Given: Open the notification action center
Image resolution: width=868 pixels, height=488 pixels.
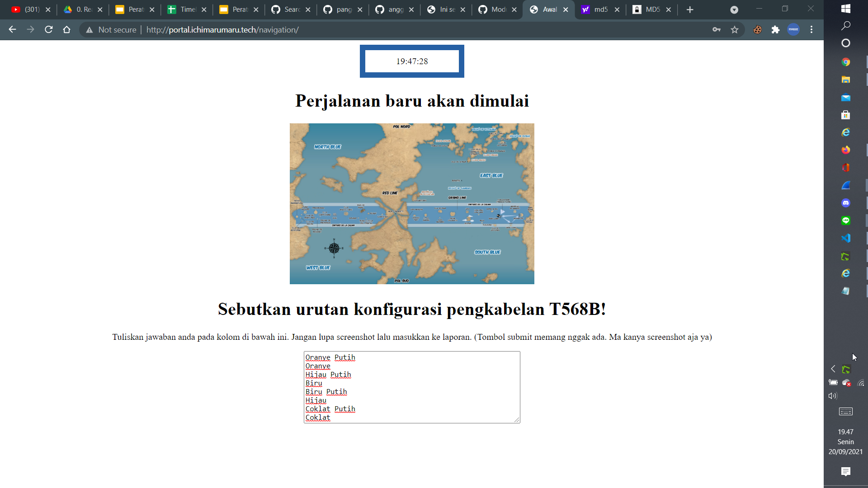Looking at the screenshot, I should point(846,472).
